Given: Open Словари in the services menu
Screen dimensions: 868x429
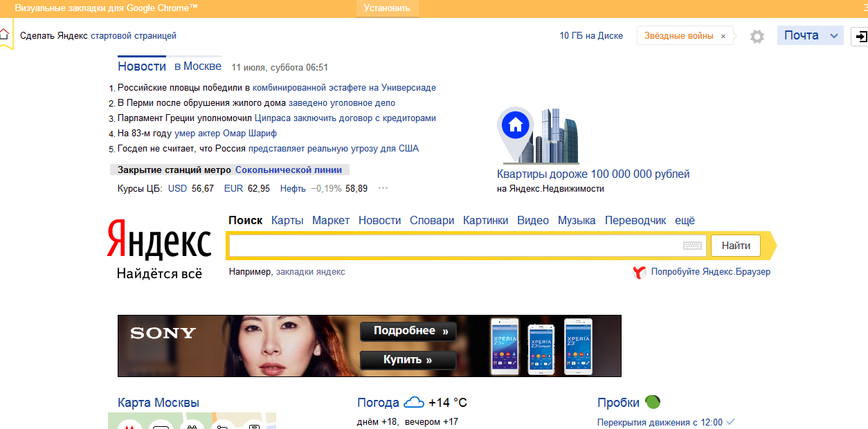Looking at the screenshot, I should coord(432,221).
